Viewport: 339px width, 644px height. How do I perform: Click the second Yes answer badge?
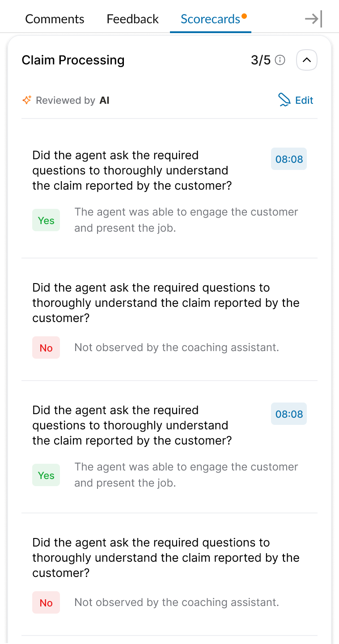pyautogui.click(x=46, y=475)
